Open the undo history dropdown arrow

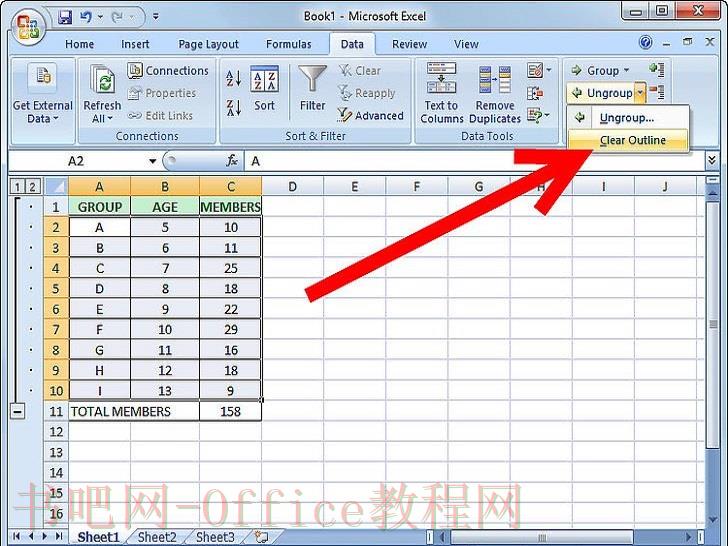click(100, 18)
